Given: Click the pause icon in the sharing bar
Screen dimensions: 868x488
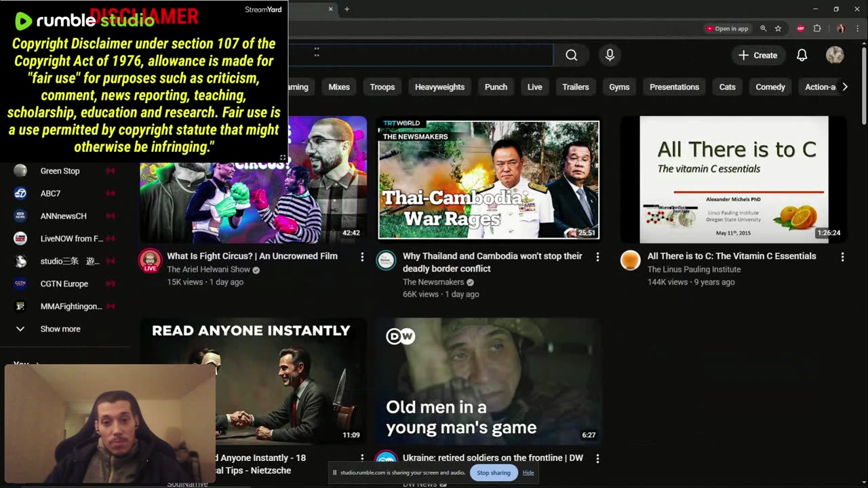Looking at the screenshot, I should click(335, 473).
